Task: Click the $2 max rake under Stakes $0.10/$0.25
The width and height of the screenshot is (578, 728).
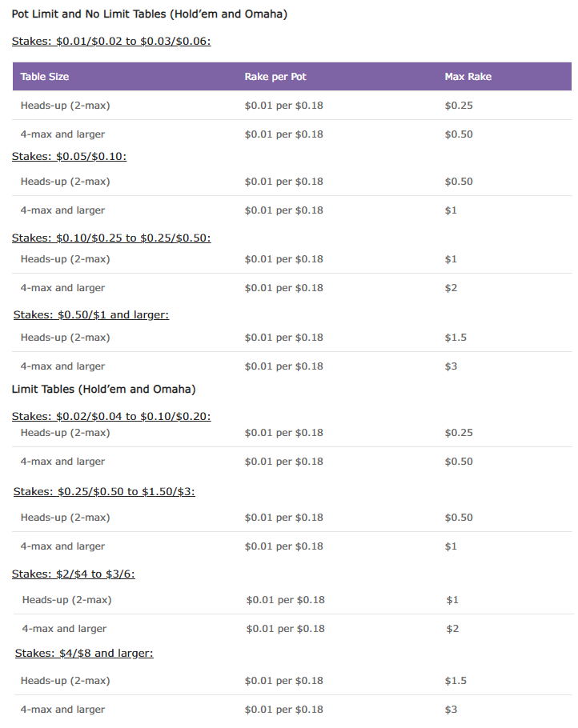Action: tap(451, 288)
